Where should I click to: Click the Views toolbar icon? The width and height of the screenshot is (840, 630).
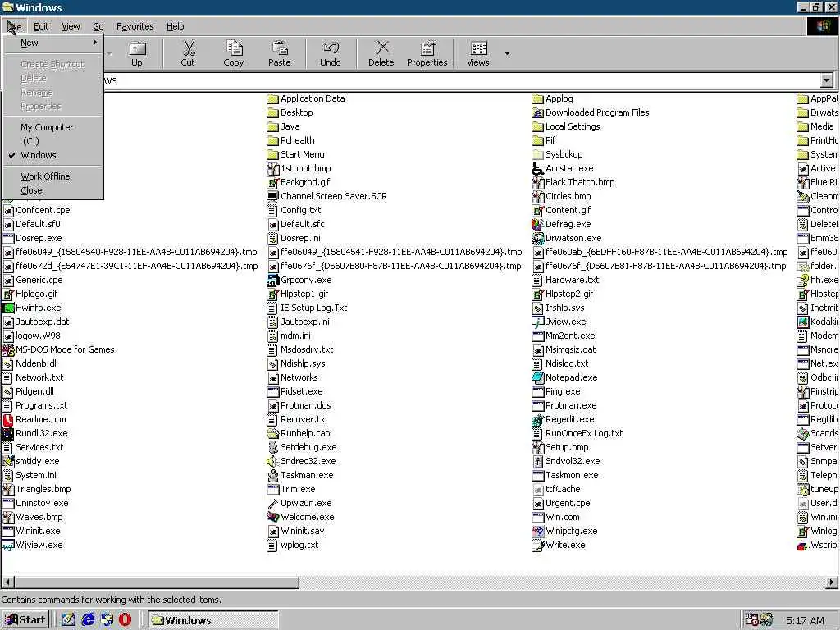[x=478, y=53]
